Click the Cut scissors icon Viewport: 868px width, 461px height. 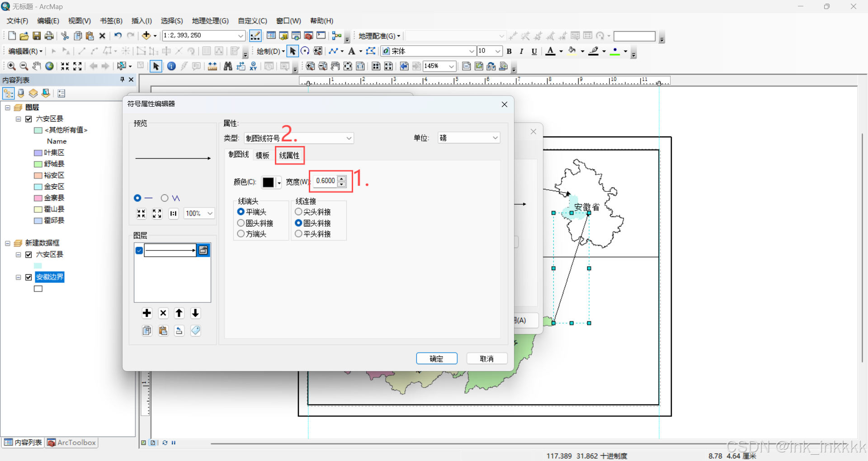pyautogui.click(x=65, y=36)
